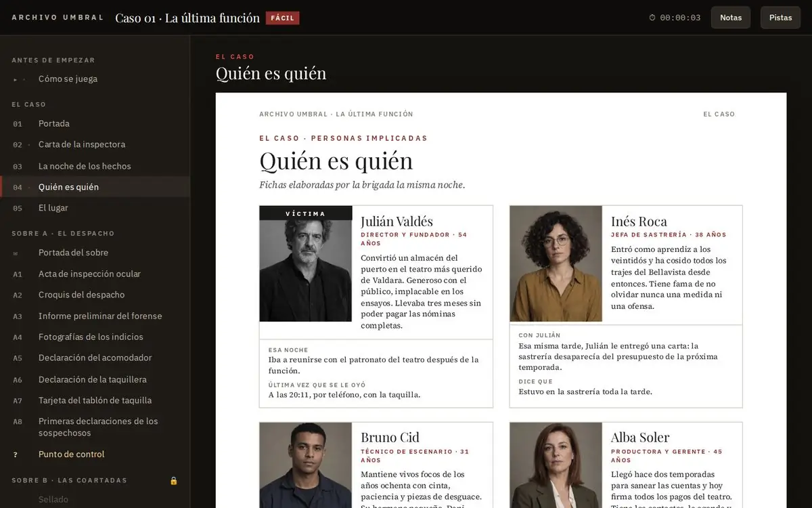Click Inés Roca portrait photo
812x508 pixels.
tap(556, 263)
